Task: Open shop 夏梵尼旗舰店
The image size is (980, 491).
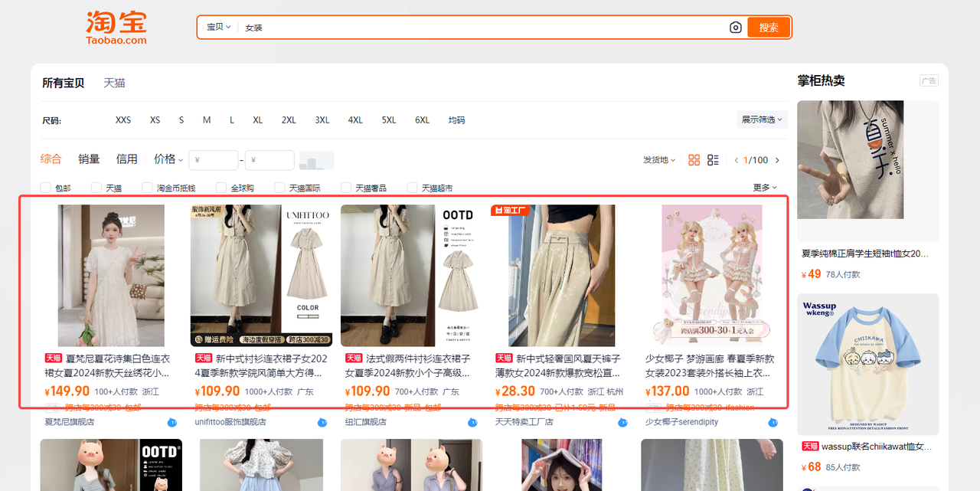Action: [70, 422]
